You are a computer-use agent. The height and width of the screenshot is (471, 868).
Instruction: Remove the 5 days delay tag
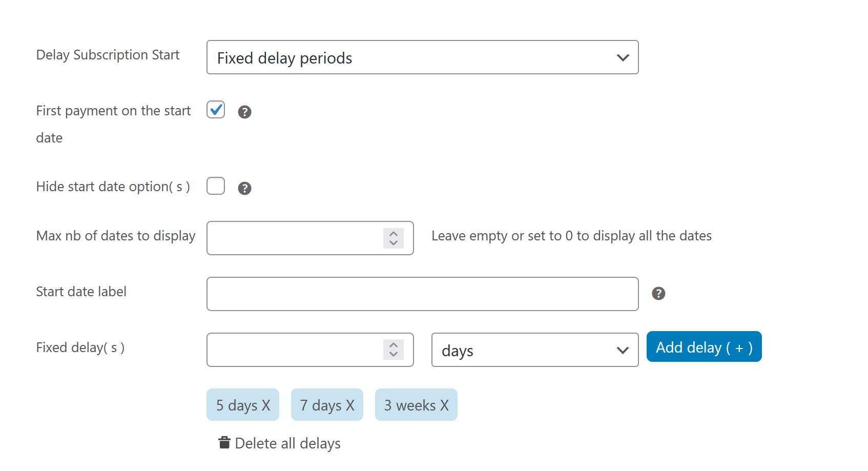coord(266,405)
